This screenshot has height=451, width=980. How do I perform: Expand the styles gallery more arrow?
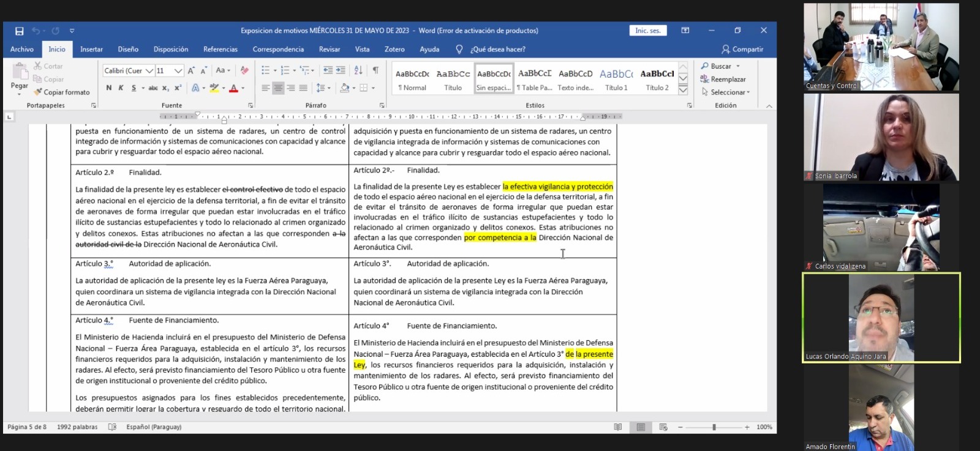(x=683, y=91)
